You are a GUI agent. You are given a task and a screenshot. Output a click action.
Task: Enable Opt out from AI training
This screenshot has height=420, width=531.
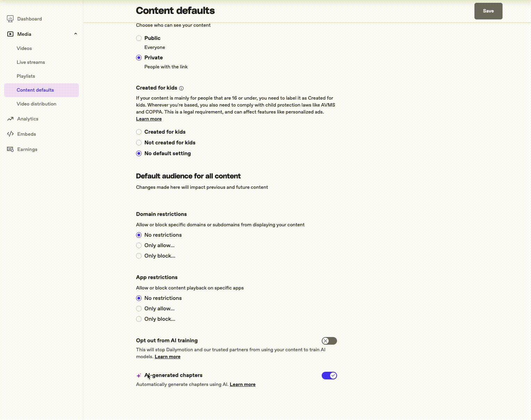(x=329, y=341)
